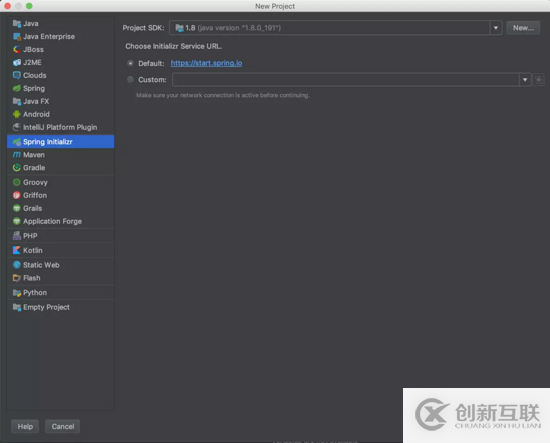550x443 pixels.
Task: Click the Clouds icon in sidebar
Action: point(16,75)
